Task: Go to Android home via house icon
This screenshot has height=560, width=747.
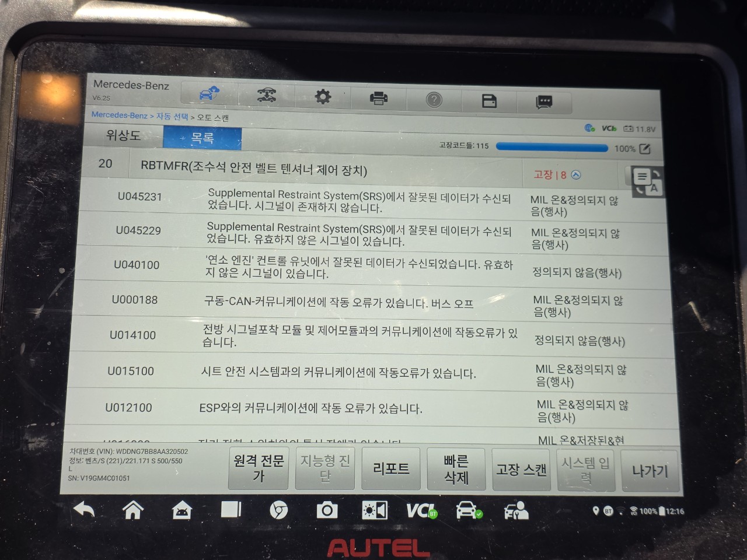Action: [x=133, y=510]
